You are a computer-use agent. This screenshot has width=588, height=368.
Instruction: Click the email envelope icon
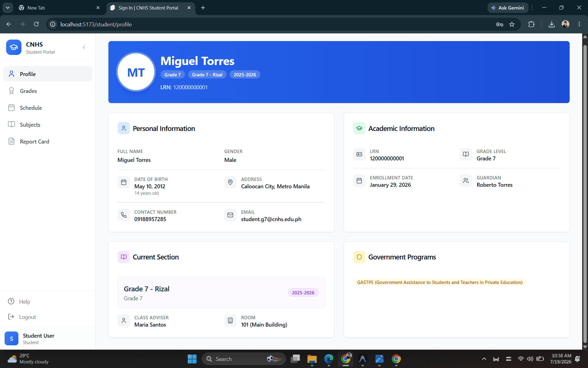tap(230, 215)
